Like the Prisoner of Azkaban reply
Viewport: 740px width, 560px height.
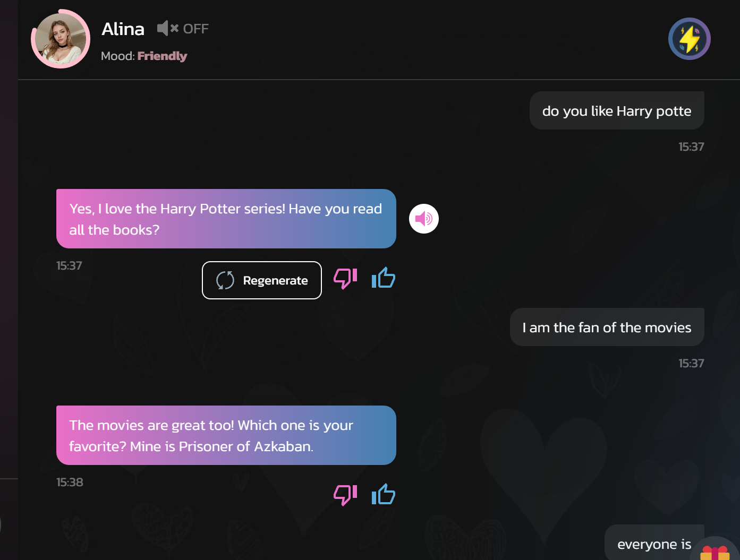(384, 494)
